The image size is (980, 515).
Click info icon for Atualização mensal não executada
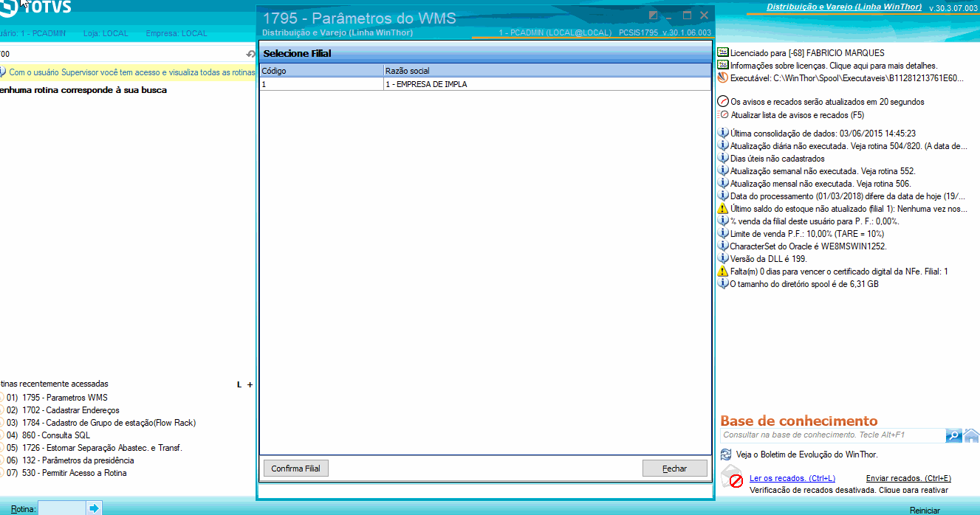723,184
